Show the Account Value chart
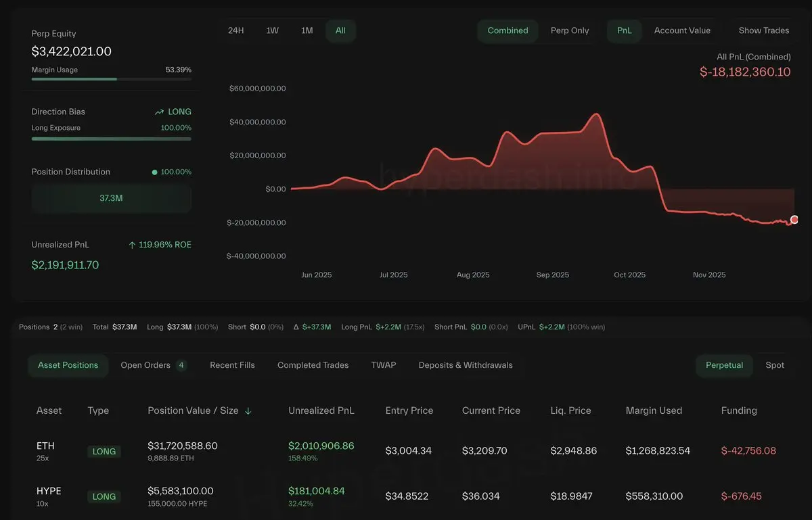Image resolution: width=812 pixels, height=520 pixels. (682, 30)
